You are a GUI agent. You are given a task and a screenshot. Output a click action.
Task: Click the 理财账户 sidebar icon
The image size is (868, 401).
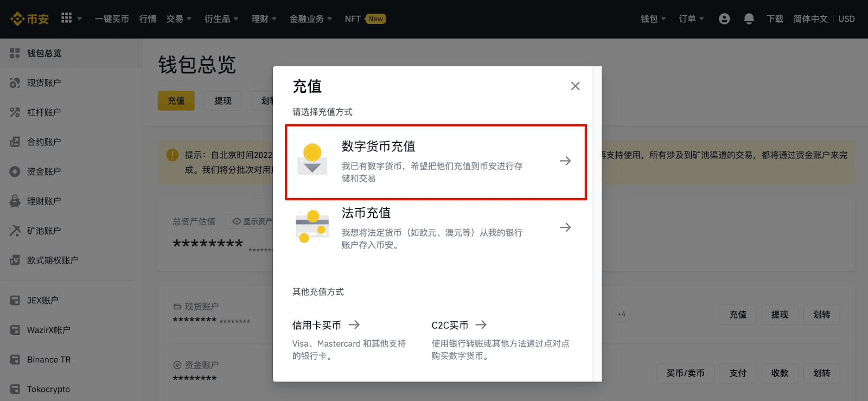[15, 201]
